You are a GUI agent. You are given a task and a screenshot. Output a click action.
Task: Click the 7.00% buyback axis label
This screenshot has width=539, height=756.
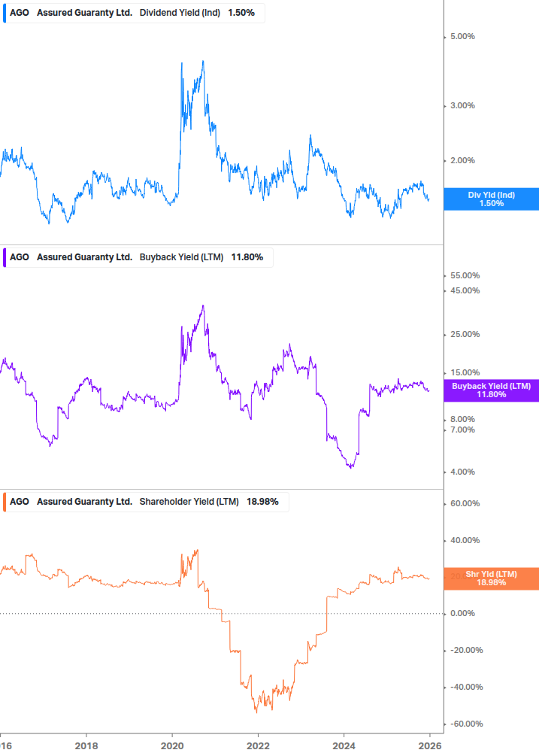462,430
